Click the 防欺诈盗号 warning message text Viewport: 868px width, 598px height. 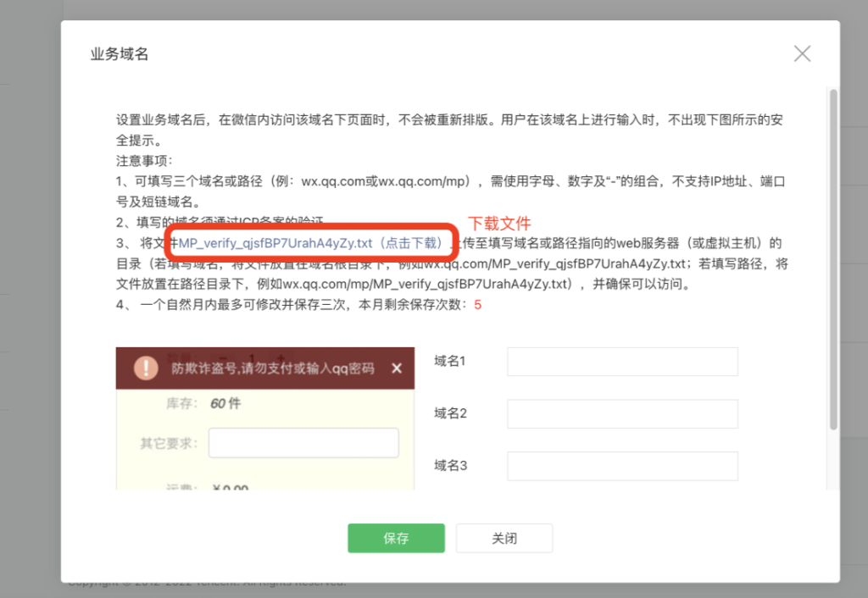272,368
